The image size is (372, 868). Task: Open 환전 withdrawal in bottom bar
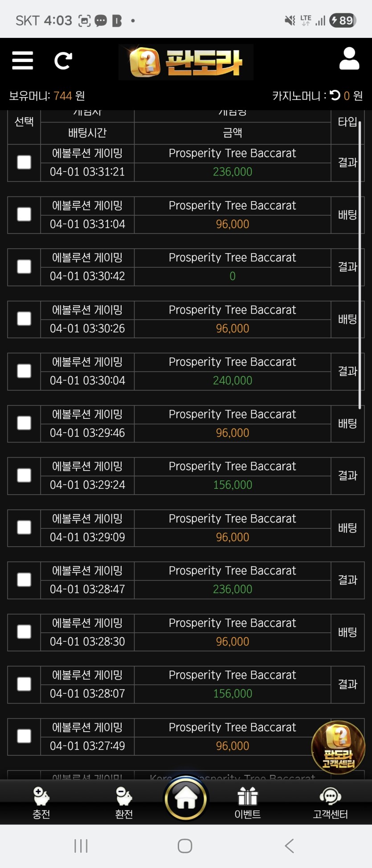point(124,803)
